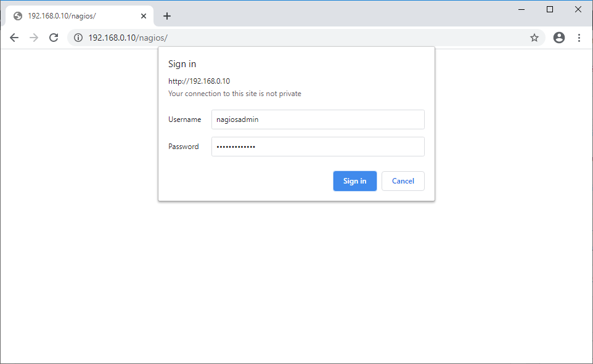Open the Chrome three-dot menu
Screen dimensions: 593x364
[x=579, y=38]
